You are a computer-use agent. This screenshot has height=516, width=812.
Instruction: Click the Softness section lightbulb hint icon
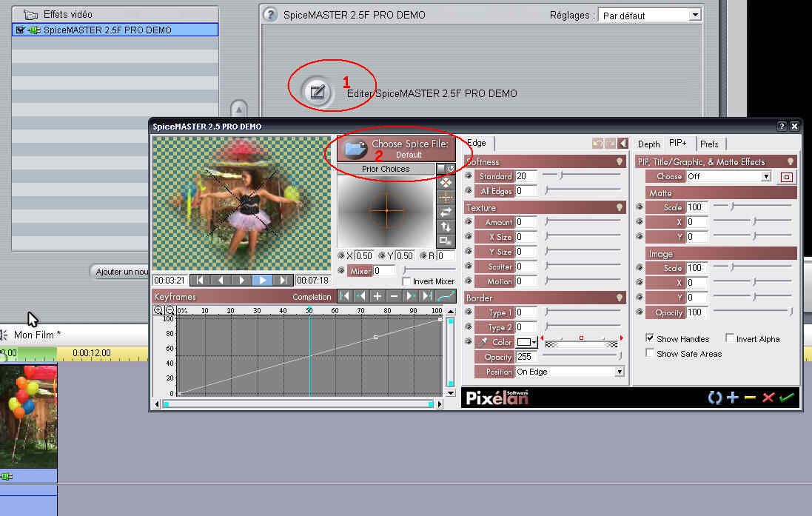(619, 161)
